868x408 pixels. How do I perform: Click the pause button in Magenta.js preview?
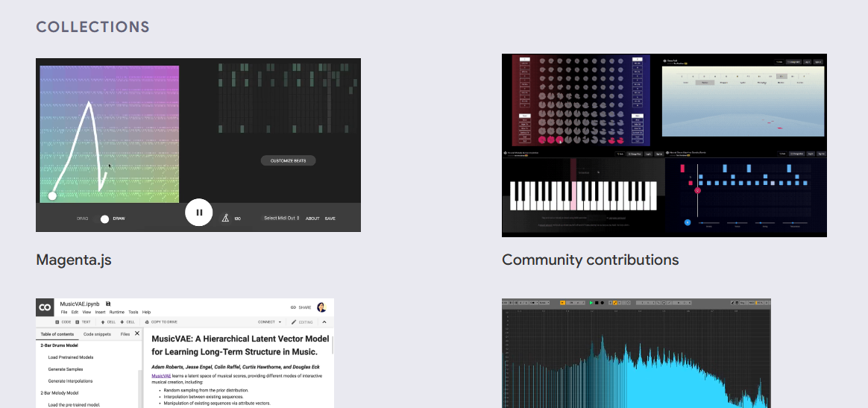199,212
